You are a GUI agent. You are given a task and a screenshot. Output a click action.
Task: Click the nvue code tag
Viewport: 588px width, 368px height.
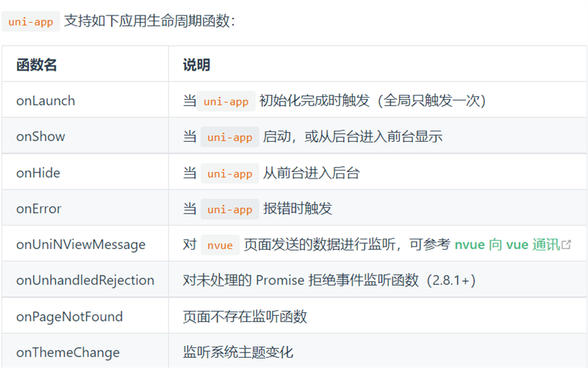click(220, 245)
